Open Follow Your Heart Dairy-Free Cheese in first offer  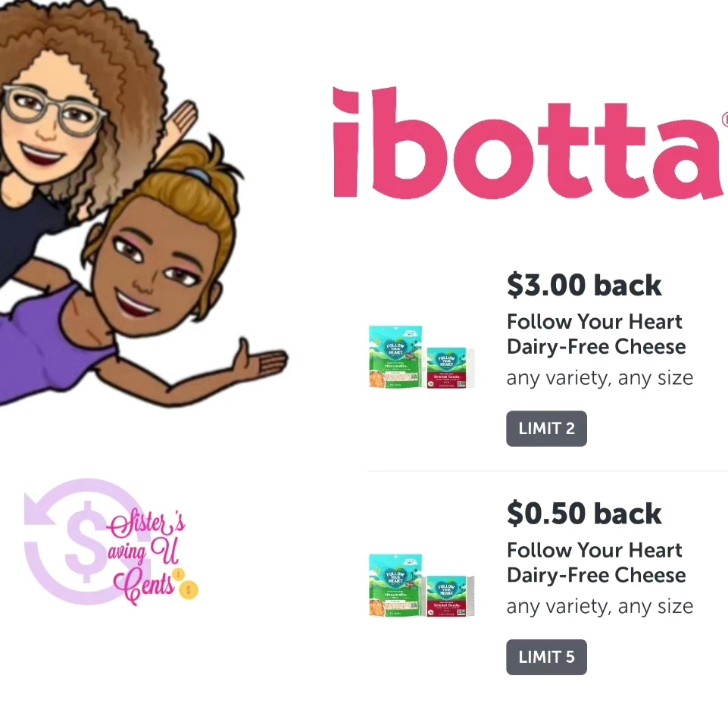coord(596,334)
